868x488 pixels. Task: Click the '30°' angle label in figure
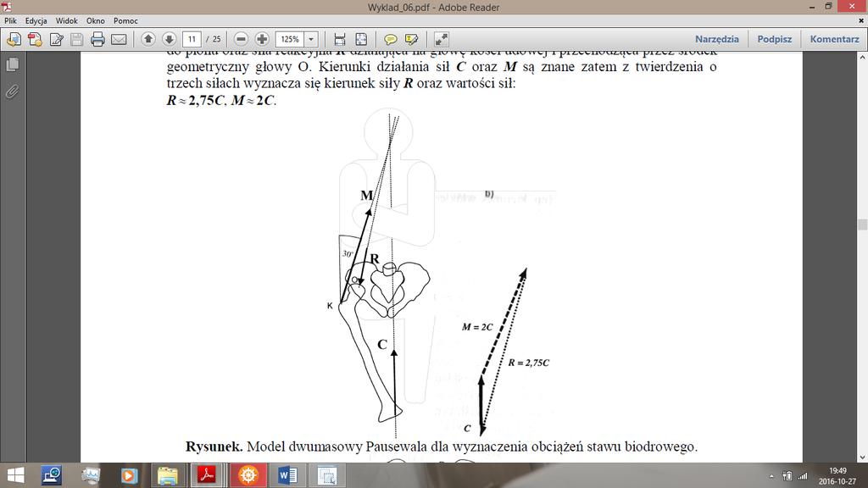pos(348,253)
